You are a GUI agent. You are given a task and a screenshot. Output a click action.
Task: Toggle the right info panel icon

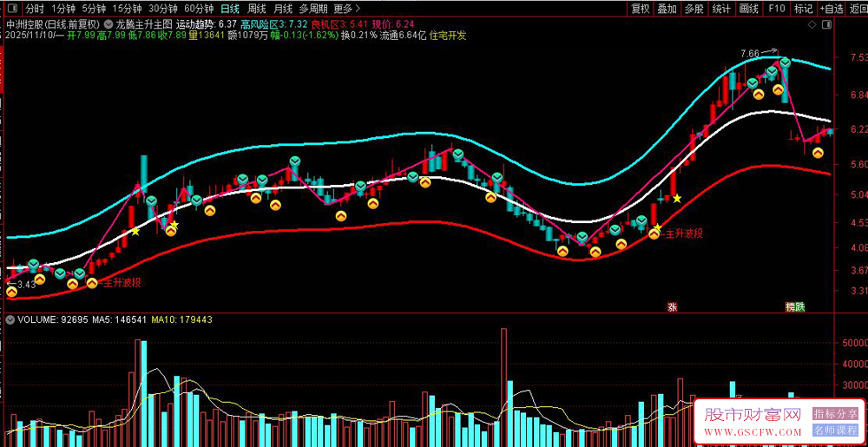pos(826,25)
